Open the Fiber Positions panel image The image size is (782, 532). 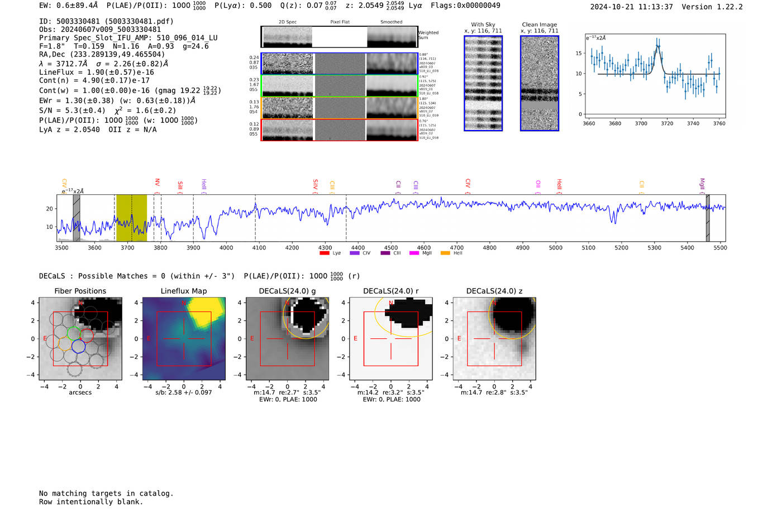[x=80, y=338]
